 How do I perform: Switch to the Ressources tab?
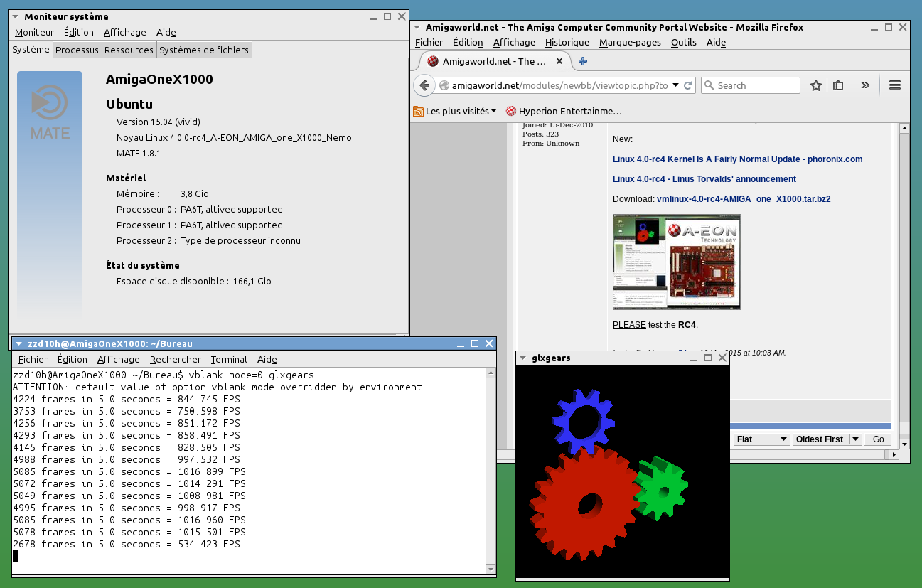point(129,50)
